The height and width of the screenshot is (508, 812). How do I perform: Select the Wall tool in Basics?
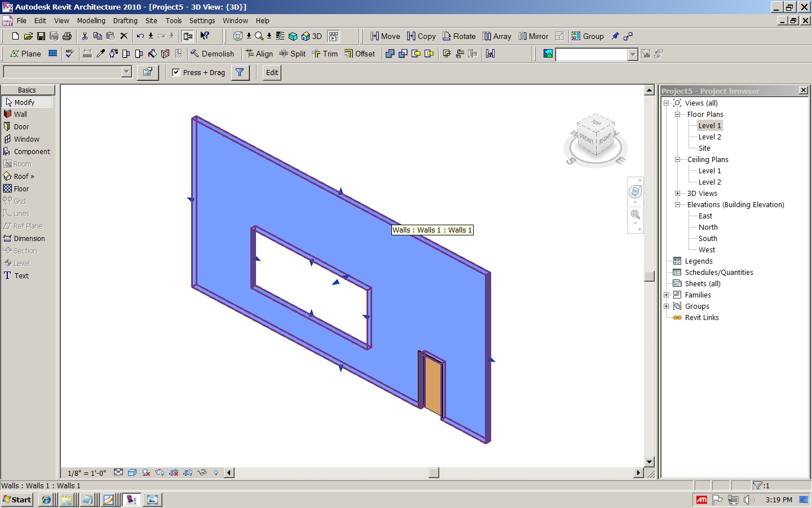click(x=20, y=114)
